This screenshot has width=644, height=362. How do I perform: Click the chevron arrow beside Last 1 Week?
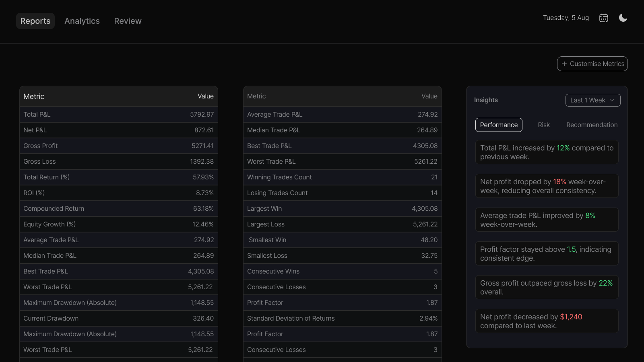click(x=612, y=100)
